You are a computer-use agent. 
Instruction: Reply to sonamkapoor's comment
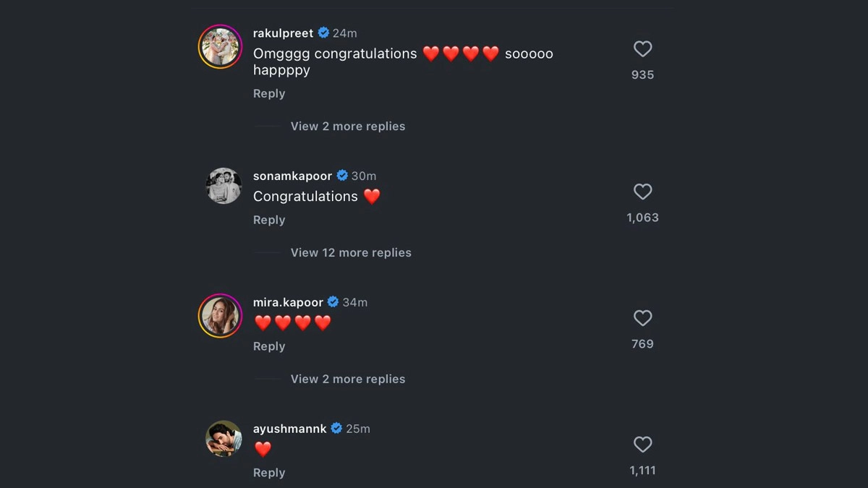coord(269,221)
